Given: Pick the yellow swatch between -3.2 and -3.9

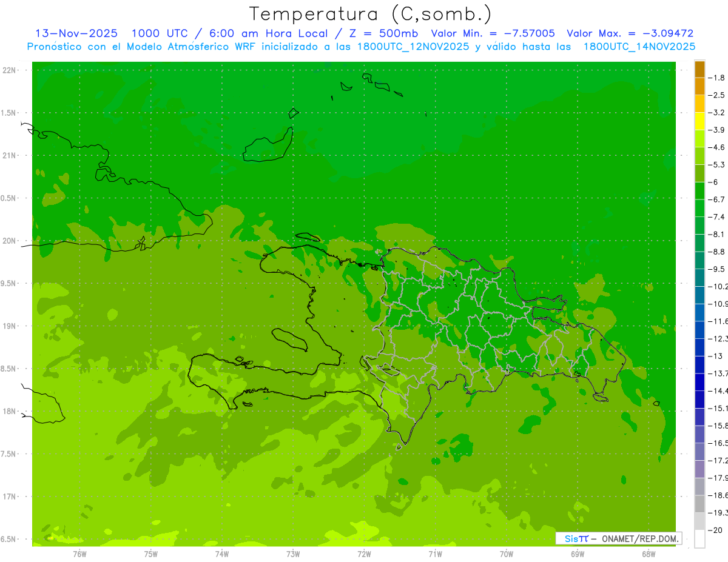Looking at the screenshot, I should point(699,121).
